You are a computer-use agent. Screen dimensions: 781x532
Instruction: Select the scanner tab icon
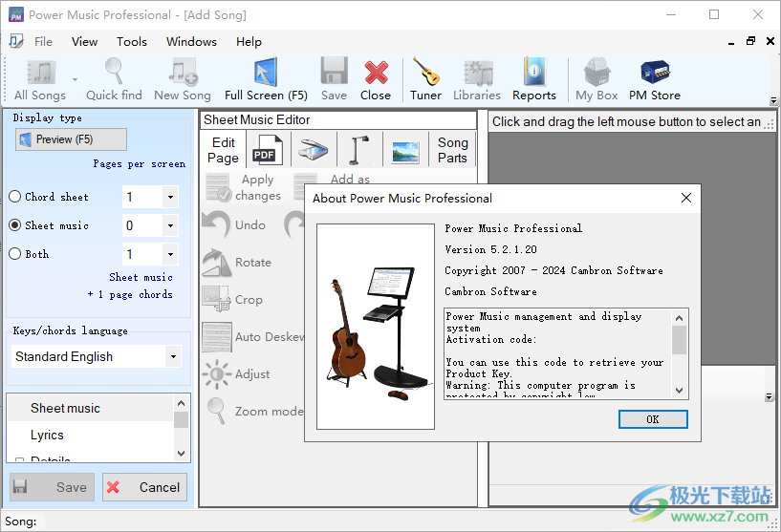click(314, 151)
